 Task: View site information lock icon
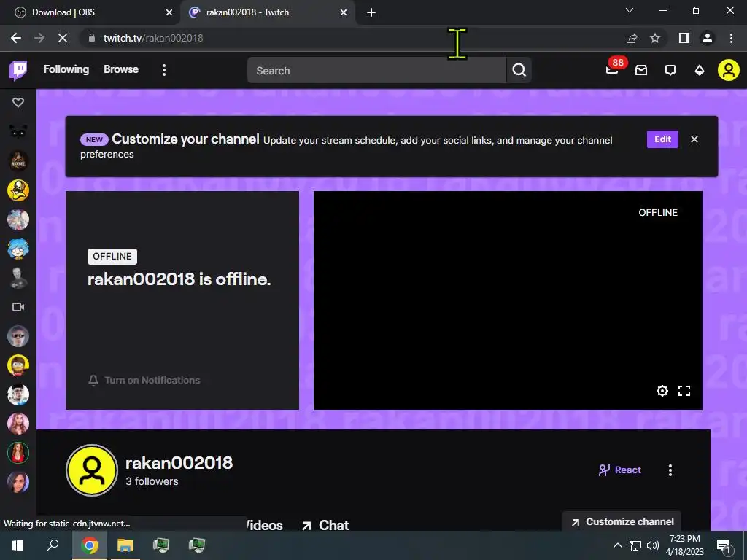92,38
